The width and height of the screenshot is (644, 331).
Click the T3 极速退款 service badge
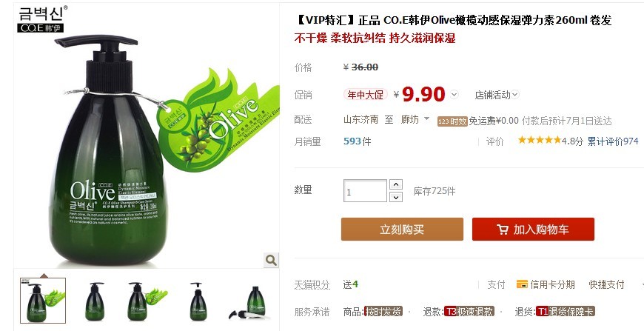[x=469, y=312]
